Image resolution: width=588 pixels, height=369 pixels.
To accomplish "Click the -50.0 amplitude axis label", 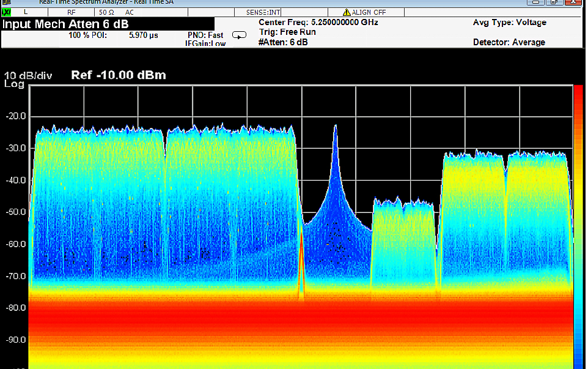I will click(16, 212).
